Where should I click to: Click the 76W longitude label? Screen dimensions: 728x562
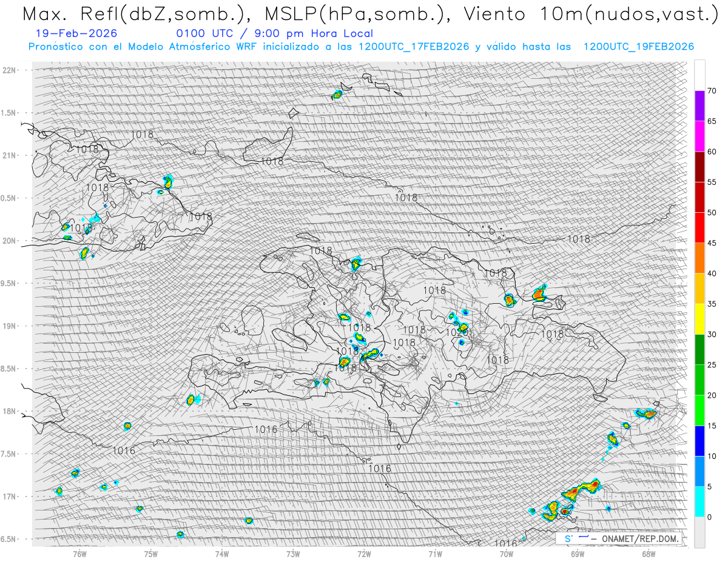pos(79,554)
